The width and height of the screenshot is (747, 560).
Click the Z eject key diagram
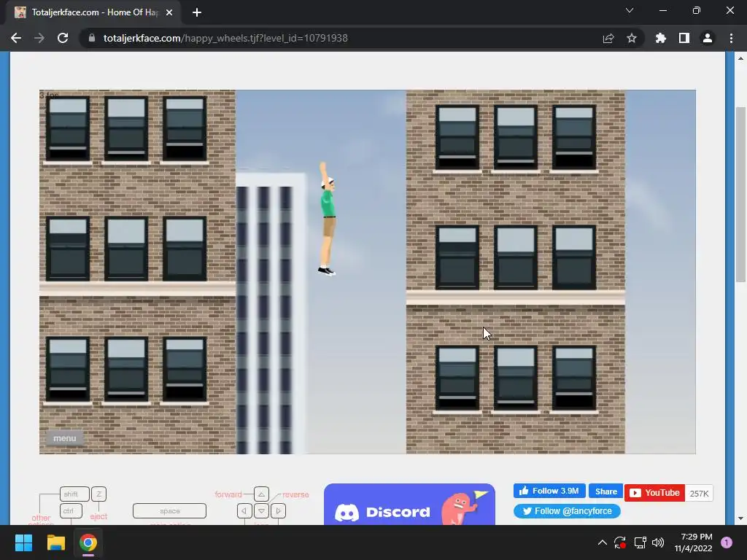(x=98, y=494)
